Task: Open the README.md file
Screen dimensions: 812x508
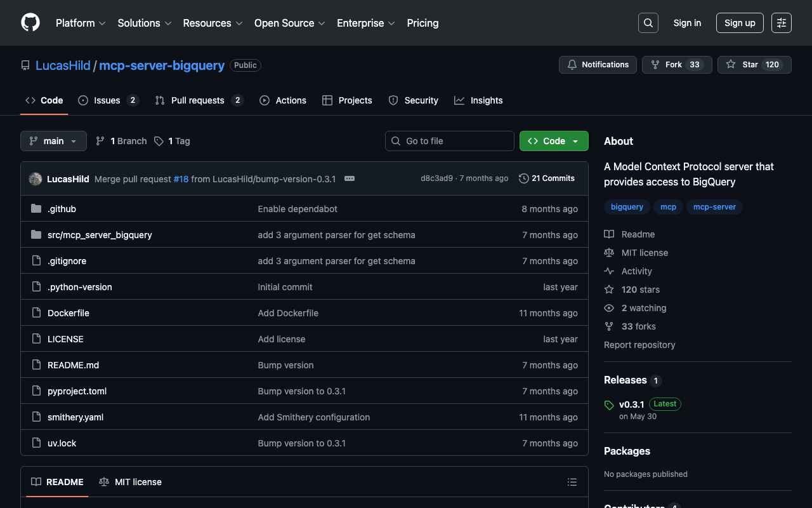Action: point(73,365)
